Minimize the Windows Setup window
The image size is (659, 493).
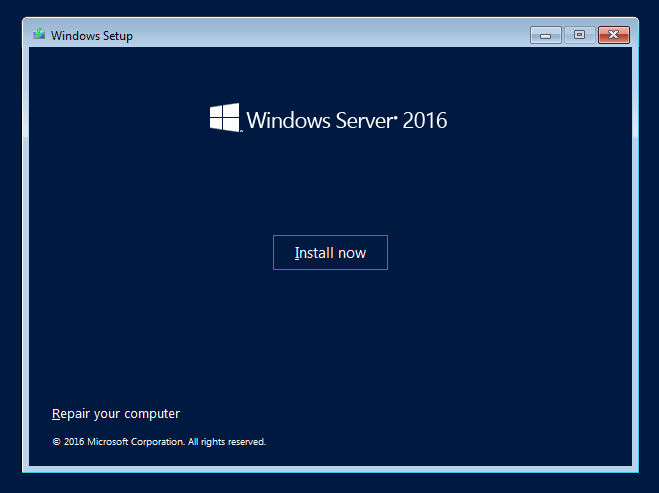[x=546, y=35]
